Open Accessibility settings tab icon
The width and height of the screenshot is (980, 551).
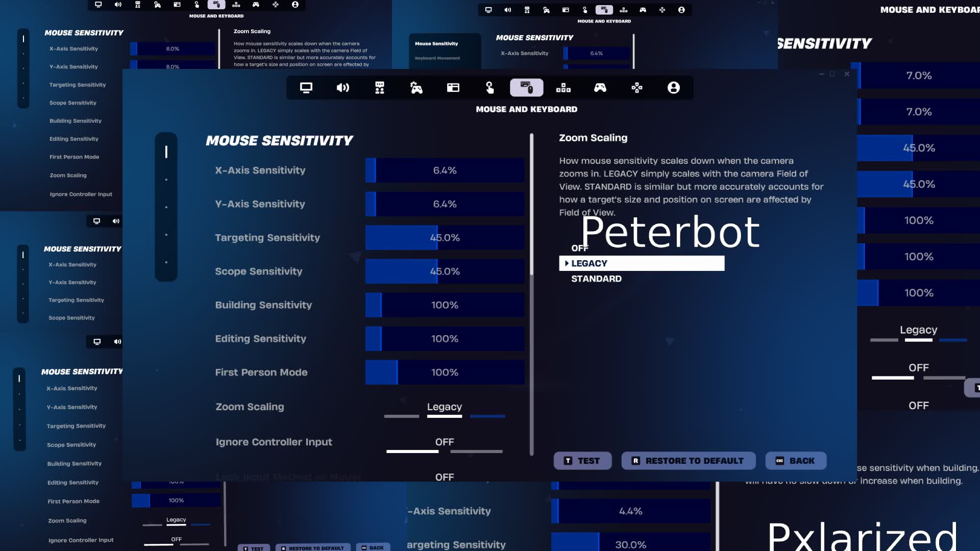[x=380, y=88]
